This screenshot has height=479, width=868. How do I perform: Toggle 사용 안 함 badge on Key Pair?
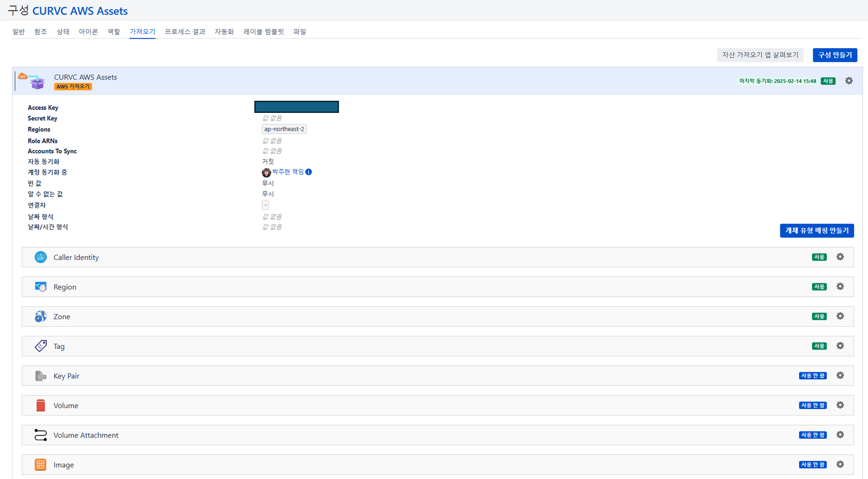pyautogui.click(x=813, y=376)
